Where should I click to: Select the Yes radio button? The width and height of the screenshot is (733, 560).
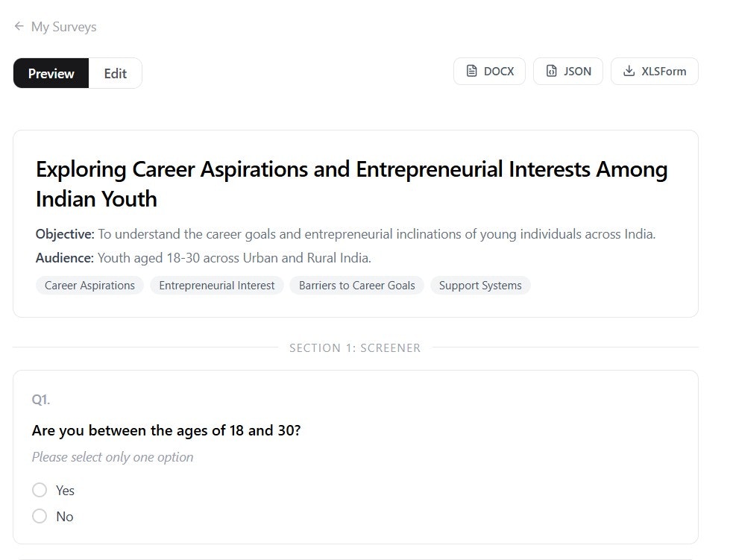coord(40,490)
